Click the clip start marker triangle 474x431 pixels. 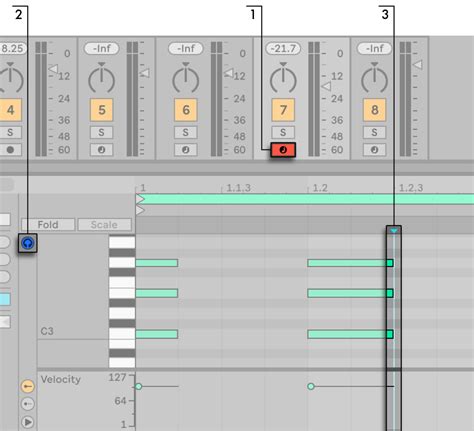click(x=140, y=210)
